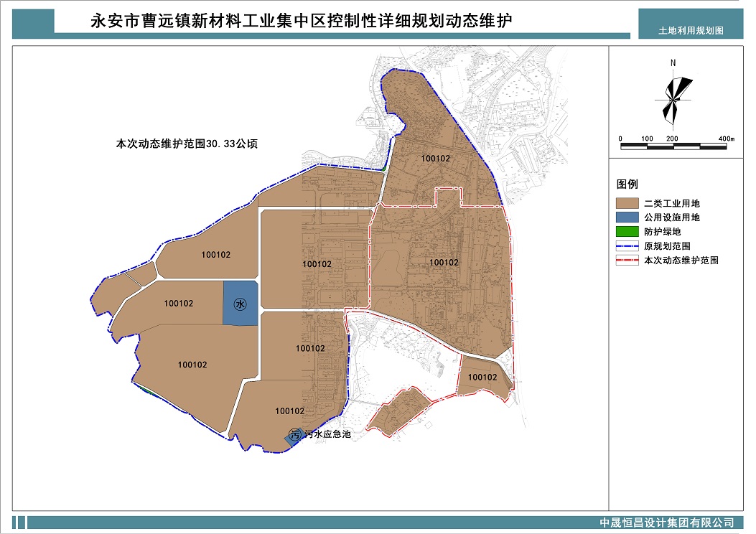Select the black-and-white scale bar
Image resolution: width=756 pixels, height=534 pixels.
[673, 146]
